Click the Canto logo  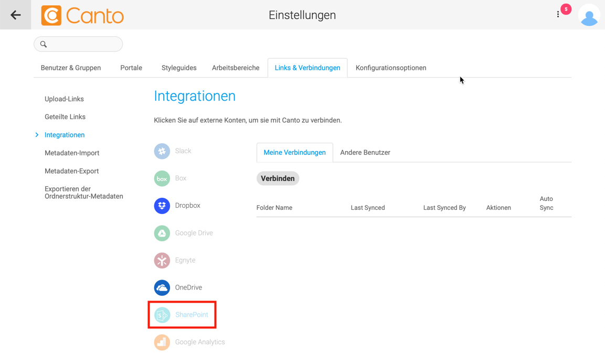82,15
